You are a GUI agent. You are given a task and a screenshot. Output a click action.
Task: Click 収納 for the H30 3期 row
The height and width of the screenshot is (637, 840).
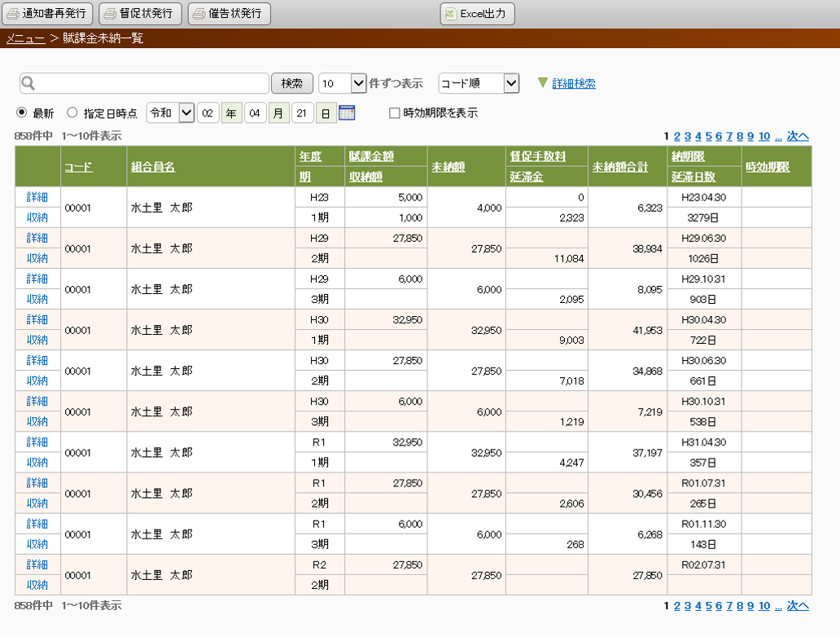click(37, 421)
